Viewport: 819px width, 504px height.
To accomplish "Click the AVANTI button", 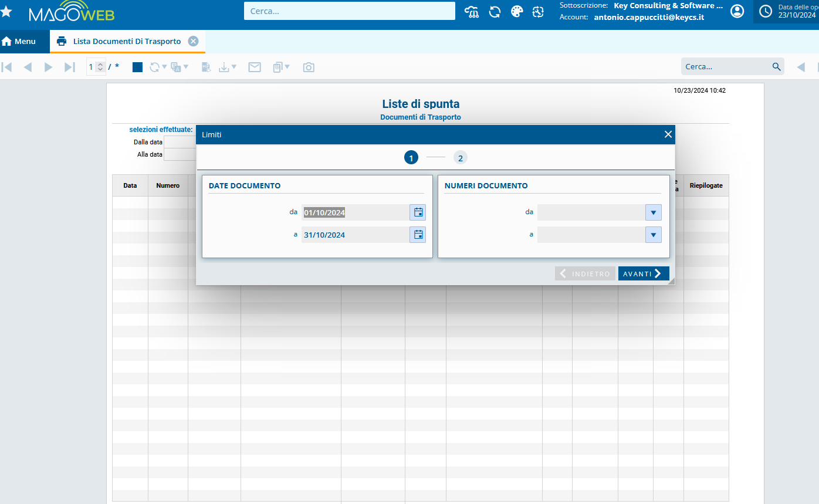I will 644,273.
